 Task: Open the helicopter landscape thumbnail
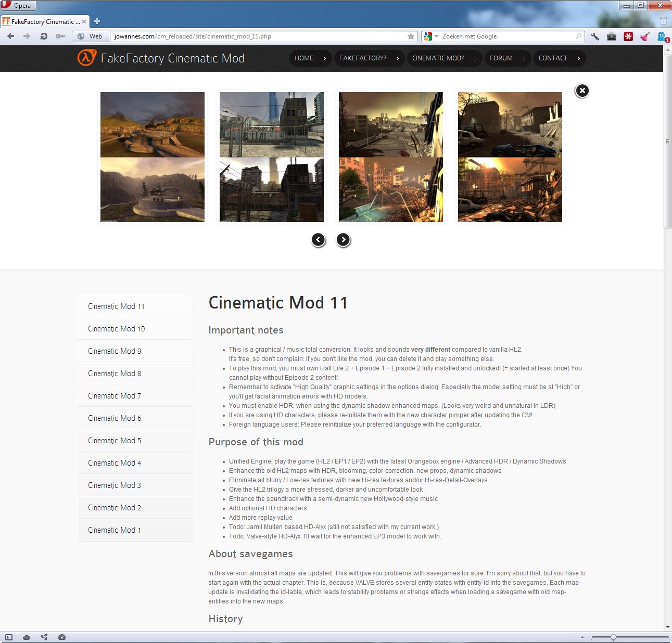pyautogui.click(x=153, y=157)
